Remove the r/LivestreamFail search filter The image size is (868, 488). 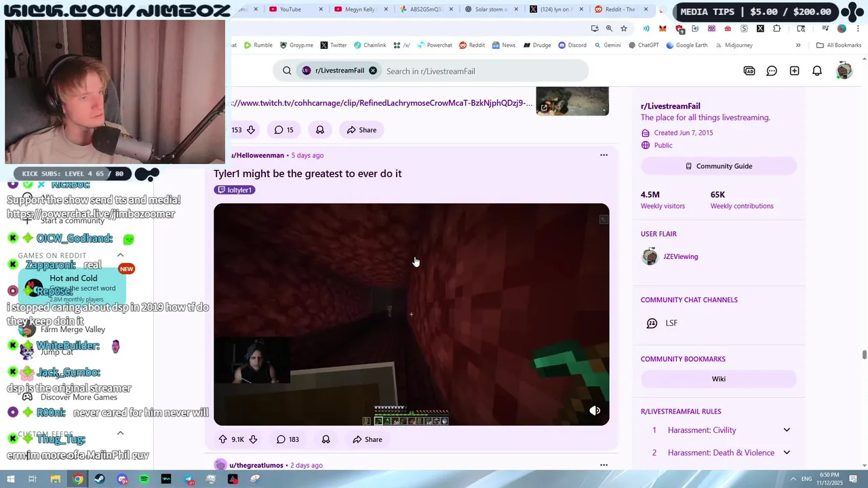click(x=373, y=70)
